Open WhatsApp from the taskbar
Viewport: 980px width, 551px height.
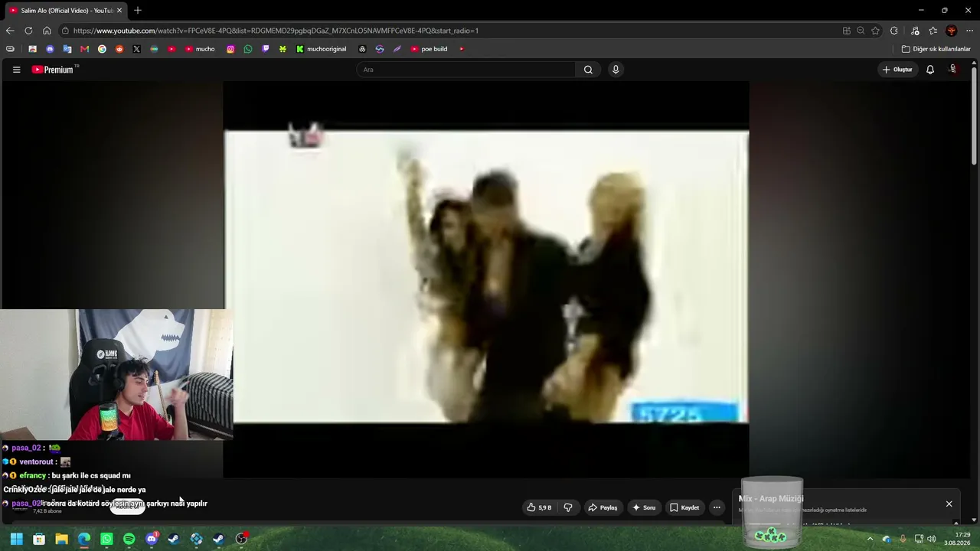click(106, 539)
